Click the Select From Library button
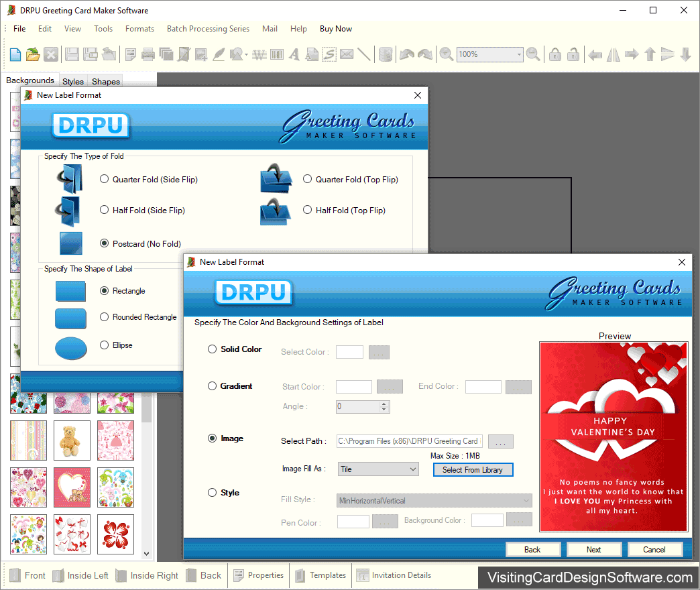This screenshot has width=700, height=590. [x=473, y=470]
